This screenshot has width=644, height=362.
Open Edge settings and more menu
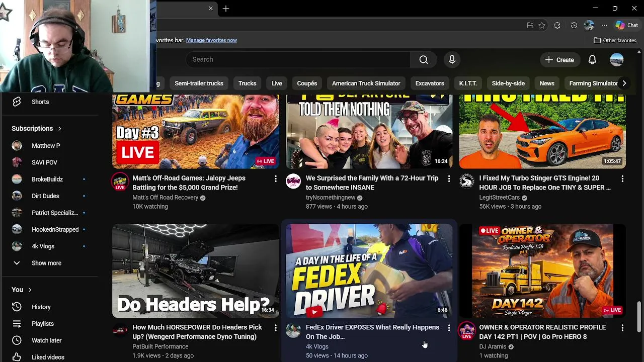point(604,25)
